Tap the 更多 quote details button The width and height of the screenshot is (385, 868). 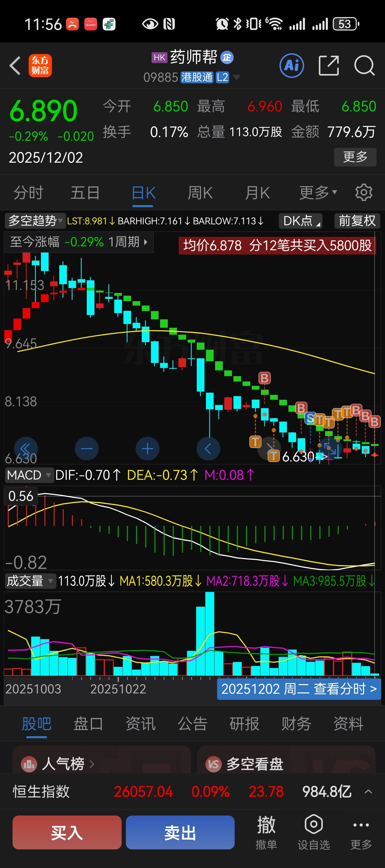click(x=355, y=157)
